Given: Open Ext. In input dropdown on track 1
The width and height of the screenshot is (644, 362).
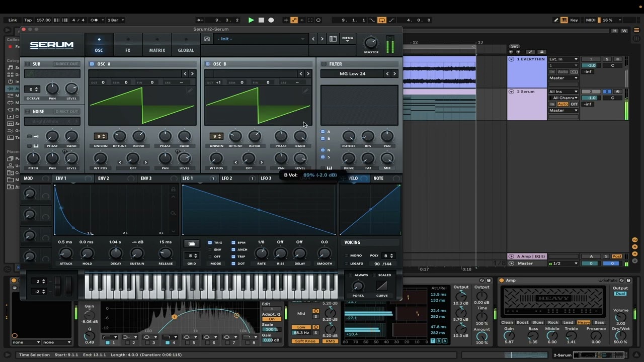Looking at the screenshot, I should coord(563,59).
